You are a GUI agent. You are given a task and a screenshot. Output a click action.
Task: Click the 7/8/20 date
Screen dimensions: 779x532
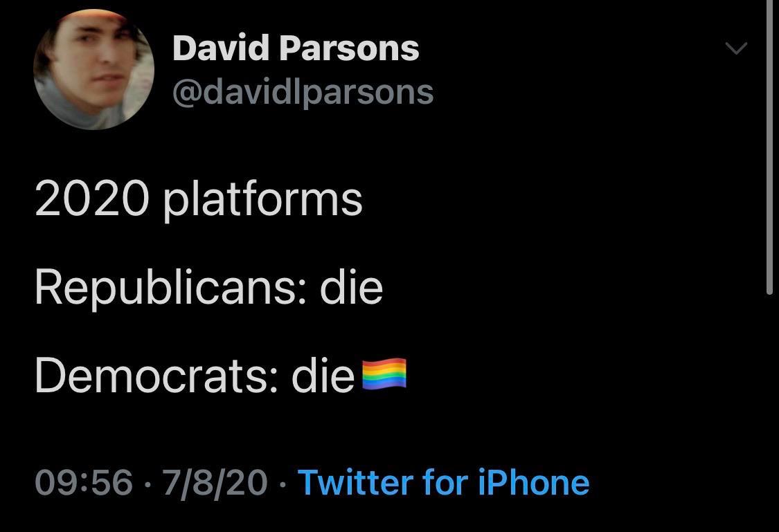[215, 481]
